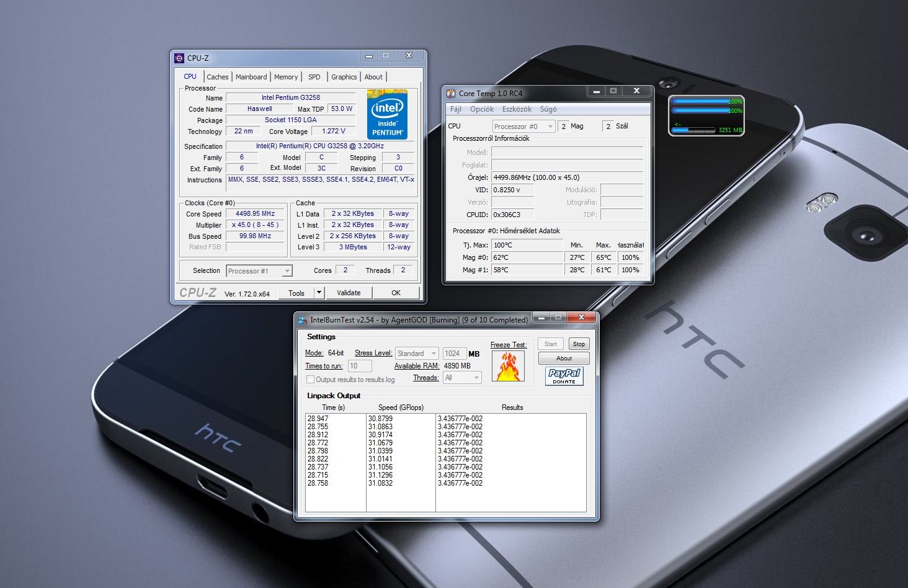Click the Speed (GFlops) column header
This screenshot has width=908, height=588.
401,408
